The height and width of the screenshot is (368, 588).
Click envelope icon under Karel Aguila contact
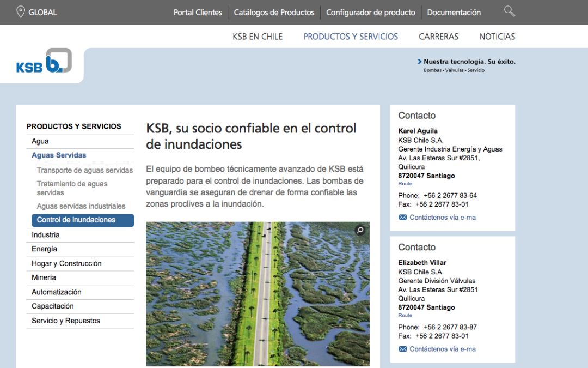pyautogui.click(x=403, y=218)
